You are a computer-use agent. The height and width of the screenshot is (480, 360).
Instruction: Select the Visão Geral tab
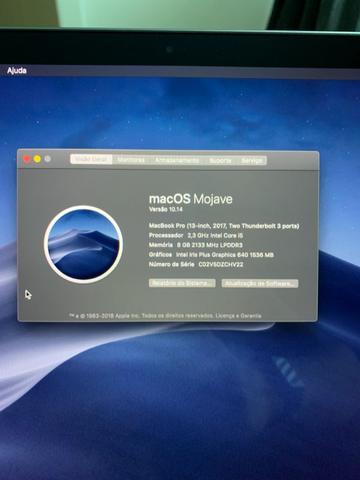[91, 159]
